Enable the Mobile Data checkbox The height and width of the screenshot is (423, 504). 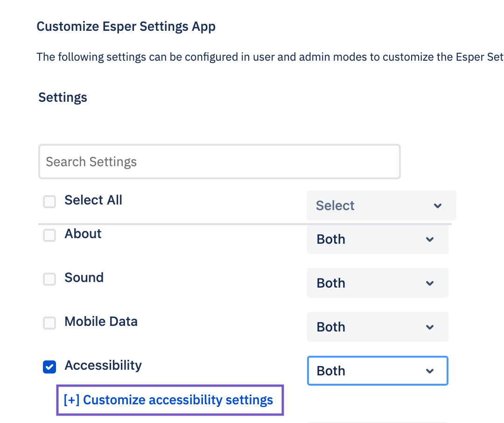point(49,323)
